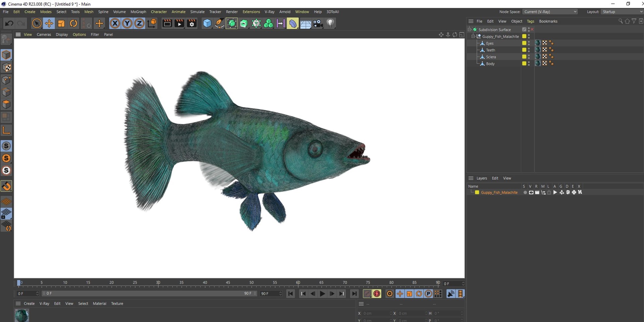Click the 30 frame timeline marker
644x322 pixels.
[x=158, y=283]
